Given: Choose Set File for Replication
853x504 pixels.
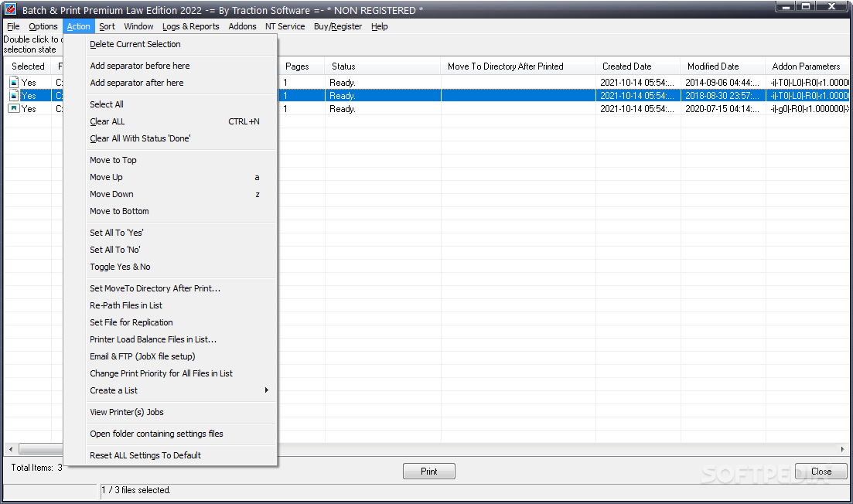Looking at the screenshot, I should click(170, 322).
